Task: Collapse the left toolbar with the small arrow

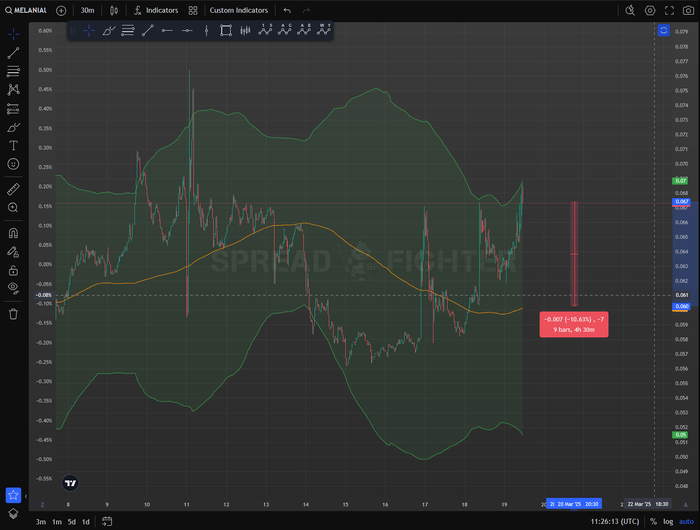Action: (x=25, y=496)
